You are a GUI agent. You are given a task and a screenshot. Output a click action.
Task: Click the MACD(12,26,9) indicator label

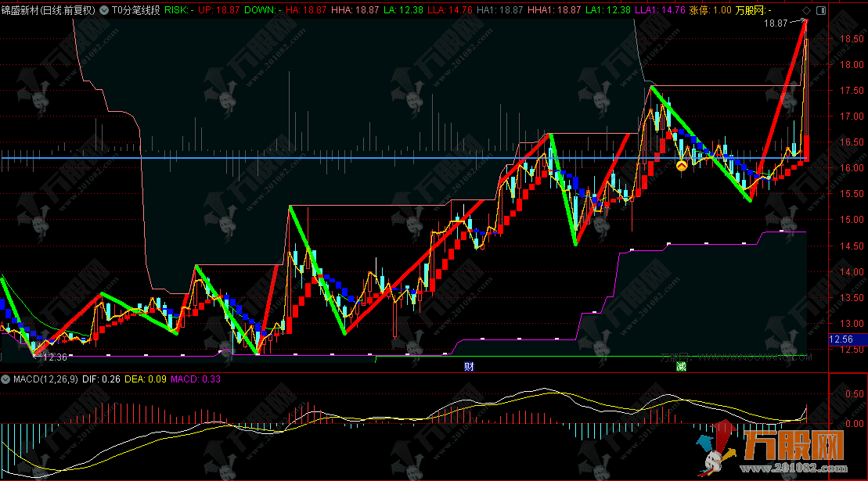pos(45,380)
